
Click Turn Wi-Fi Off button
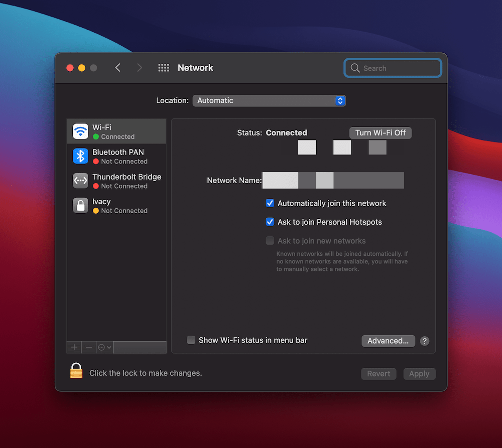point(381,133)
